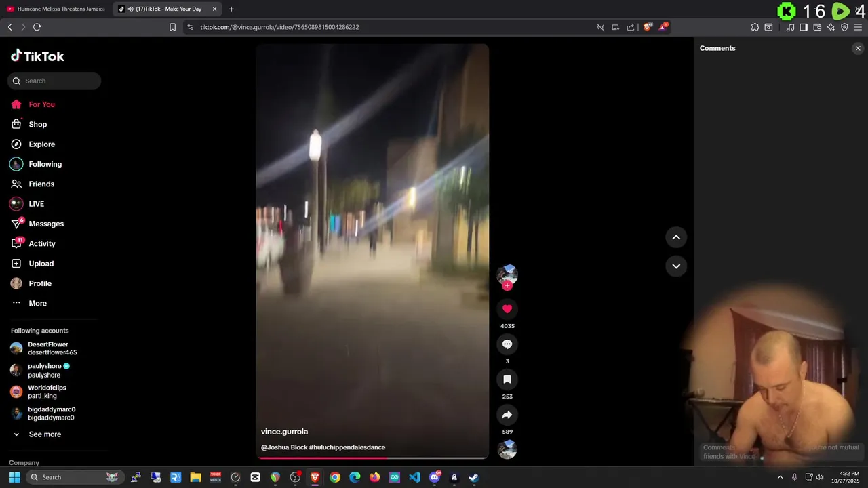Open File Explorer from taskbar
The height and width of the screenshot is (488, 868).
(x=195, y=477)
